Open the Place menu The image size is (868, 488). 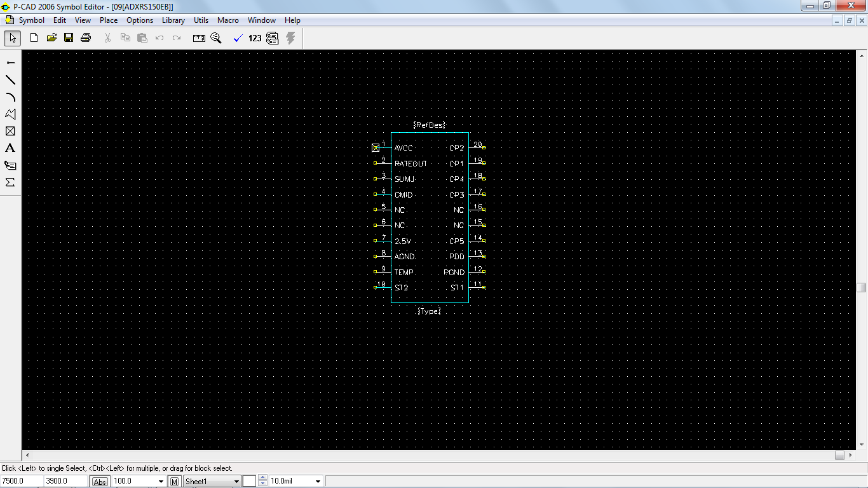click(x=109, y=20)
